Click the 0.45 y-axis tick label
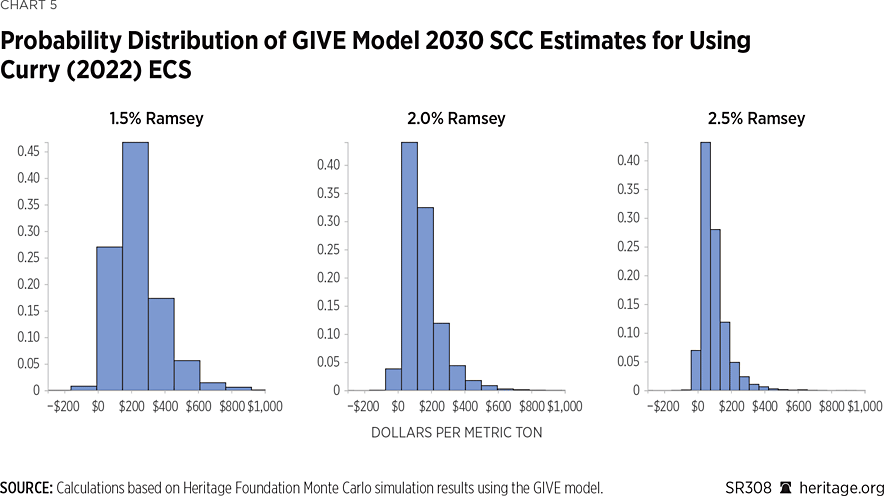This screenshot has width=884, height=496. (x=30, y=151)
